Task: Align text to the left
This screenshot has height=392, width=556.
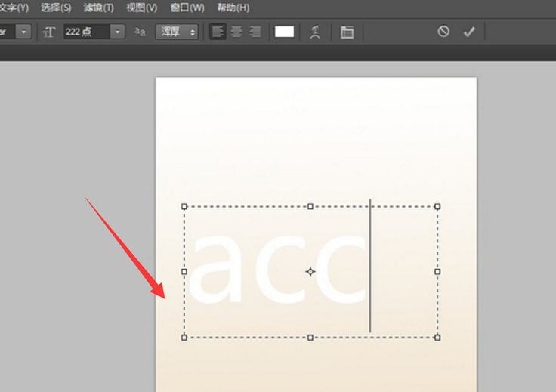Action: pos(218,32)
